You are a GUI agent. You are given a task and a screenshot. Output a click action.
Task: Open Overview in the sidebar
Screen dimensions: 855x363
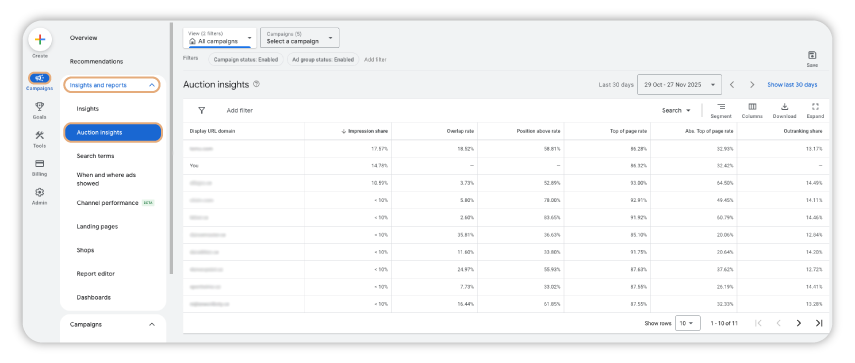pyautogui.click(x=83, y=38)
